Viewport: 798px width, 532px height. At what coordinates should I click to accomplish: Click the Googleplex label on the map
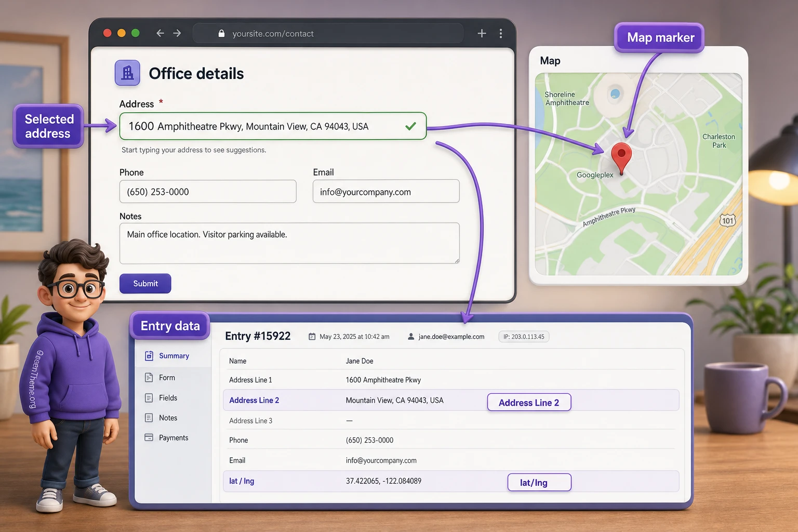pos(595,175)
